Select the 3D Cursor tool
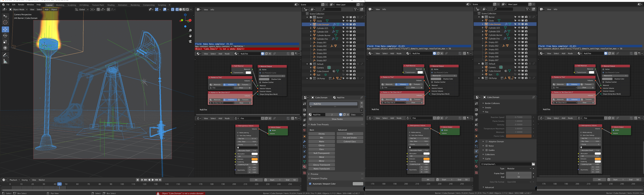Image resolution: width=644 pixels, height=195 pixels. [x=5, y=22]
